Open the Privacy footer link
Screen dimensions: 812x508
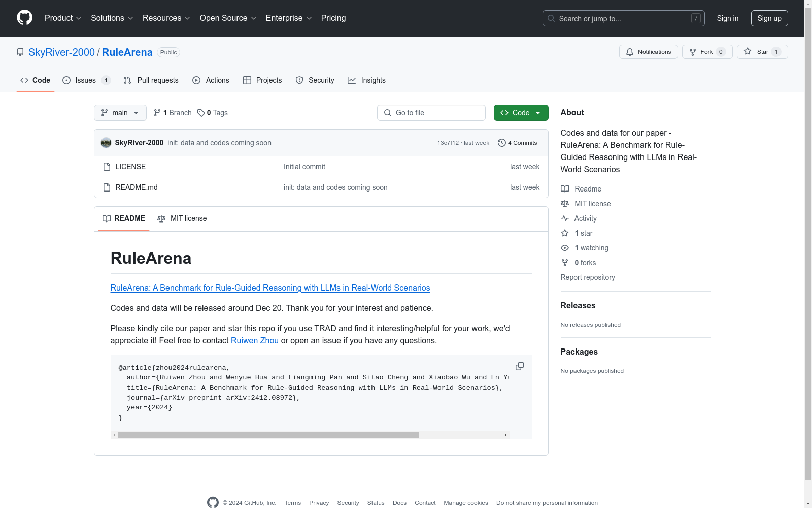coord(319,503)
